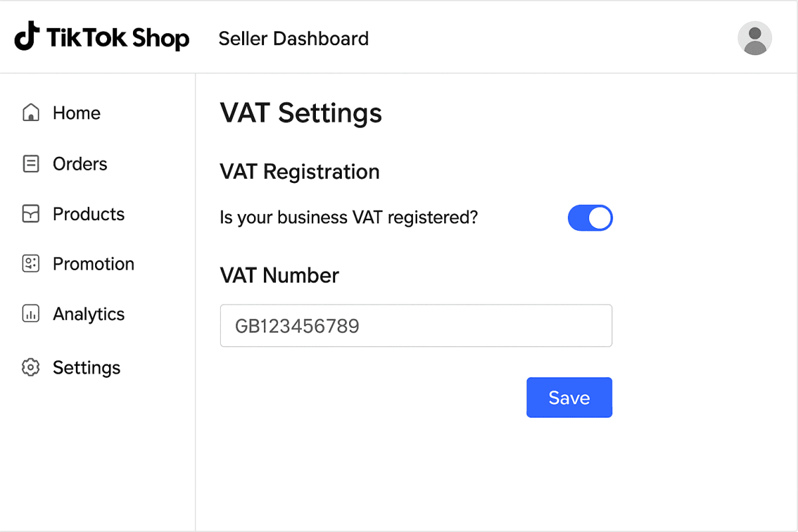Viewport: 798px width, 532px height.
Task: Focus the VAT Number input field
Action: [416, 326]
